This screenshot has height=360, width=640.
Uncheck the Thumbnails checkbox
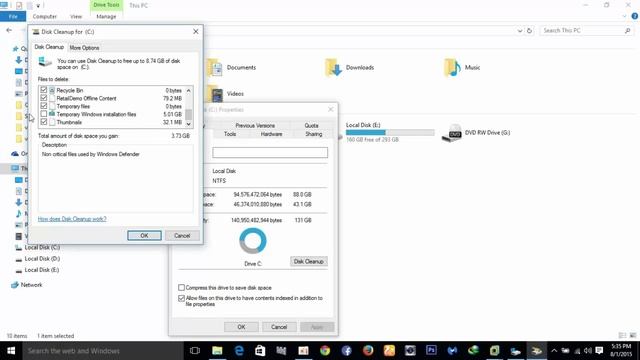tap(44, 122)
